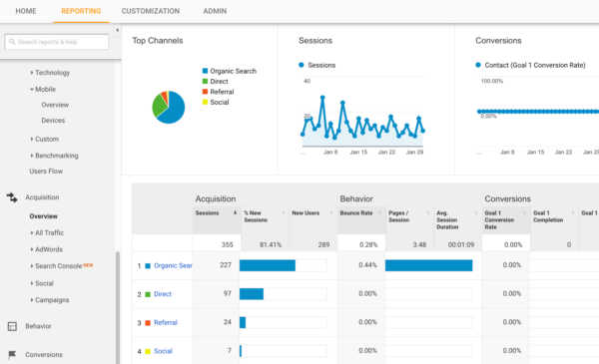The height and width of the screenshot is (364, 599).
Task: Open Mobile Overview report
Action: (55, 105)
